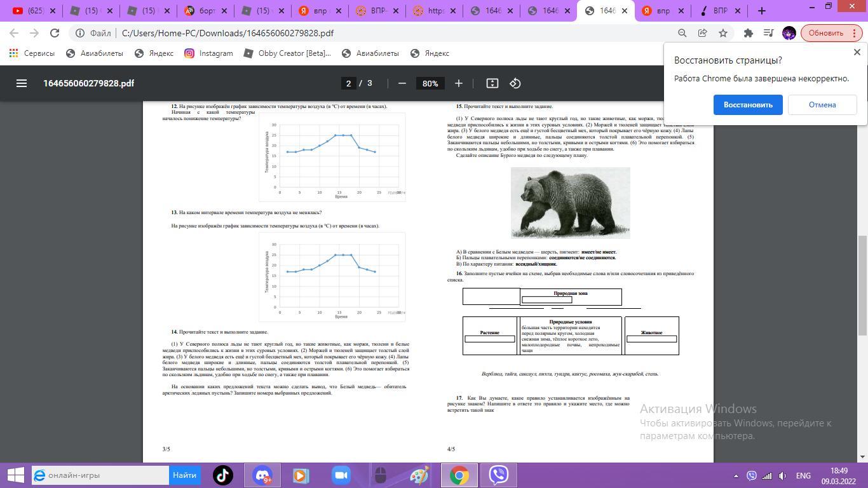Open the zoom magnifier in the address bar
868x488 pixels.
682,33
